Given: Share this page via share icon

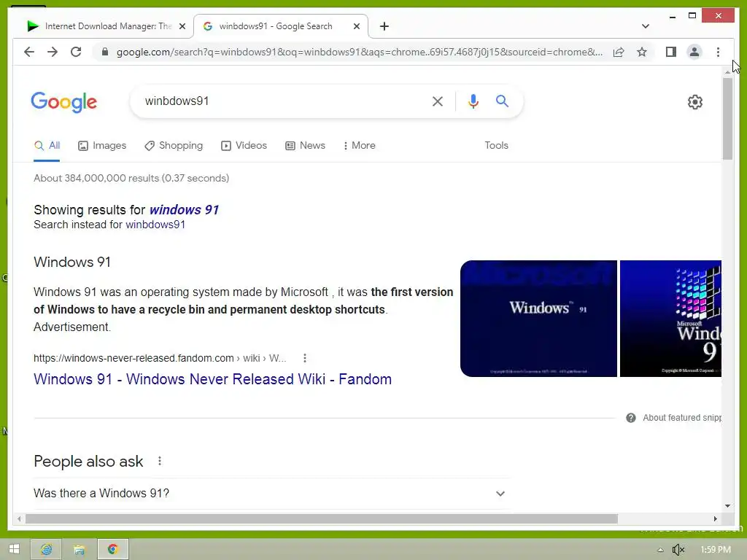Looking at the screenshot, I should [x=619, y=52].
